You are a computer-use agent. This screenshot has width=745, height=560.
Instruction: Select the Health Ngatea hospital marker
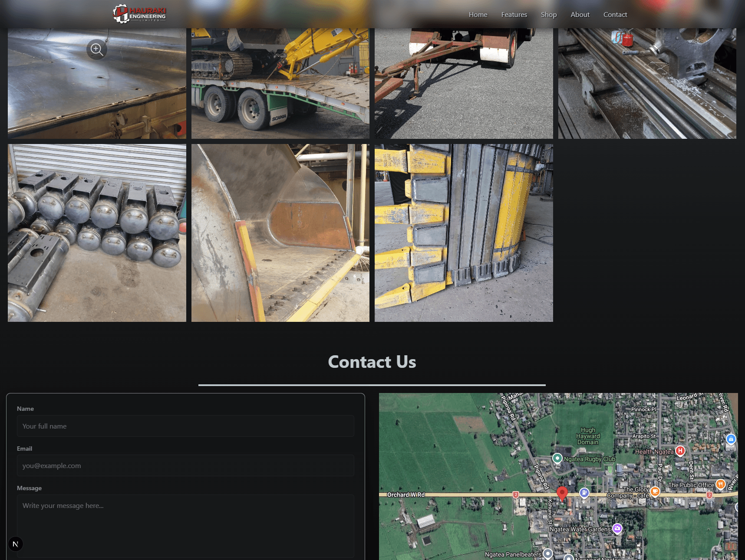[680, 451]
